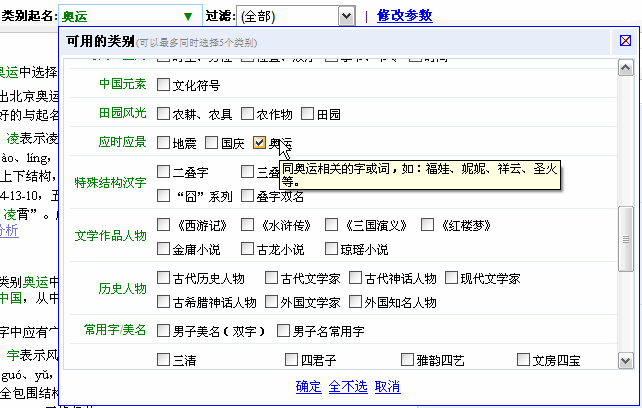The height and width of the screenshot is (408, 642).
Task: Enable the 国庆 checkbox
Action: (211, 143)
